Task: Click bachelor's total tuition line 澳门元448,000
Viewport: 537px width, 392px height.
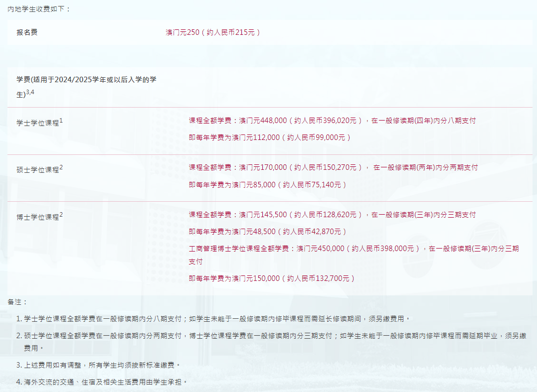Action: 332,121
